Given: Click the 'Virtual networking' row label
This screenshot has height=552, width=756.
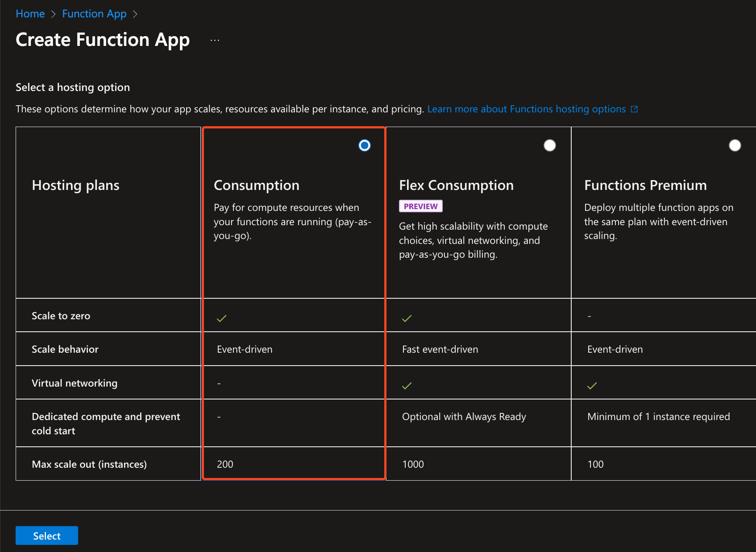Looking at the screenshot, I should (75, 383).
